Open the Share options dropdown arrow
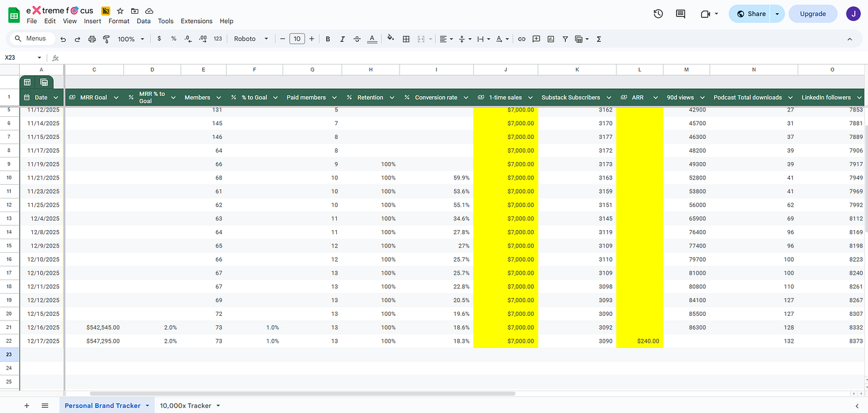 [x=777, y=14]
